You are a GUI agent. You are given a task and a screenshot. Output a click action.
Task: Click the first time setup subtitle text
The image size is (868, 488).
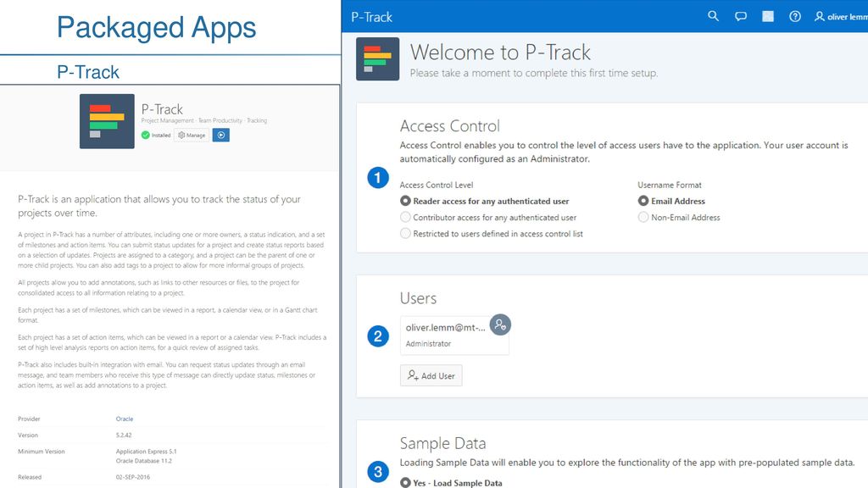534,73
